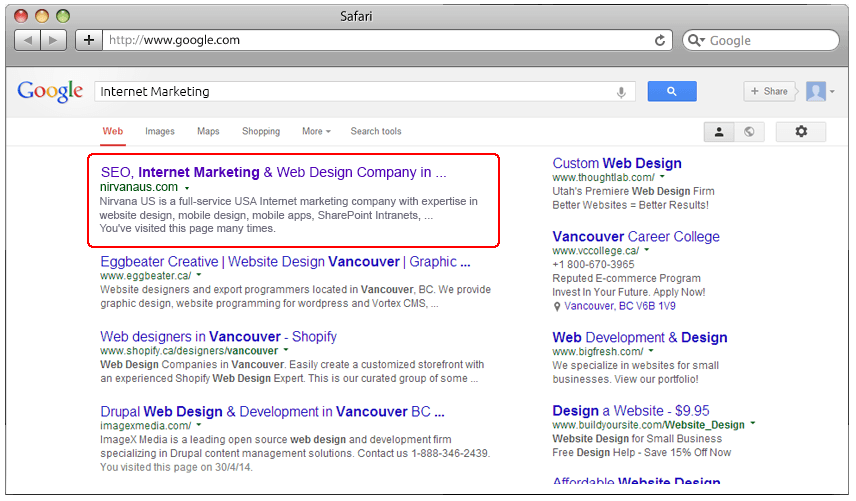Click the microphone voice search icon

pos(621,92)
